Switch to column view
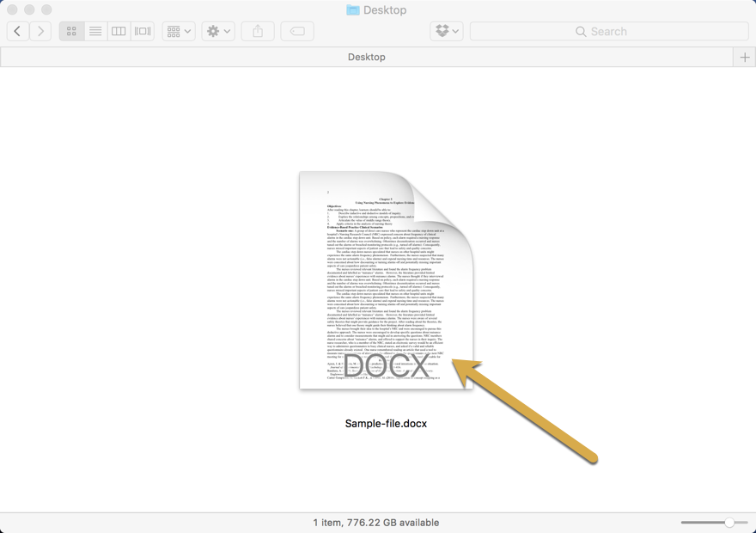756x533 pixels. [119, 31]
